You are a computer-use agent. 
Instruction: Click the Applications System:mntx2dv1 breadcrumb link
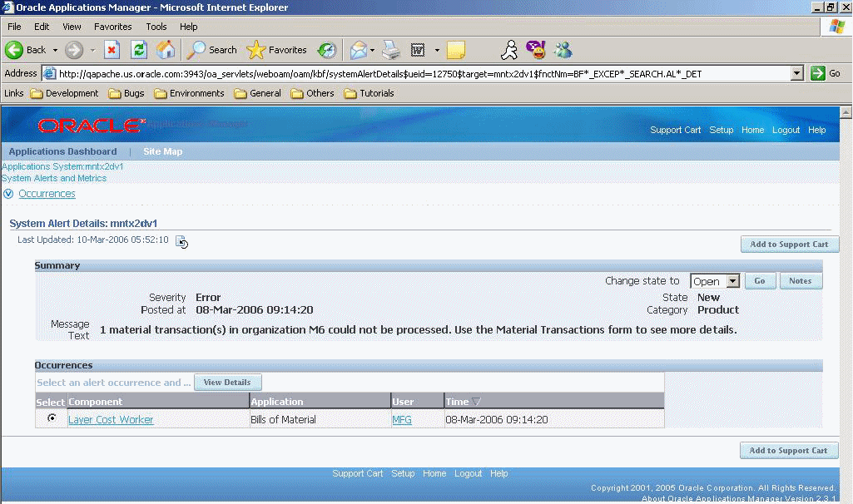pos(62,166)
